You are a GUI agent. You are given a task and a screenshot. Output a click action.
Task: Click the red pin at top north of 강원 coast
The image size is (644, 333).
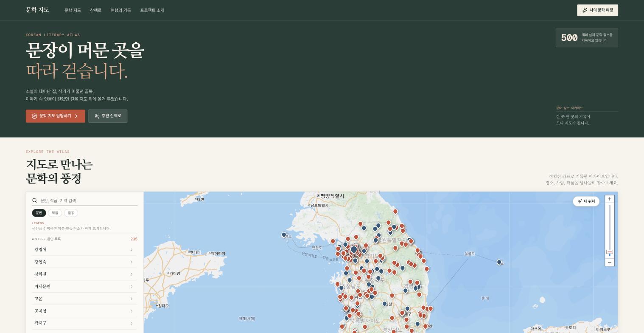tap(395, 212)
